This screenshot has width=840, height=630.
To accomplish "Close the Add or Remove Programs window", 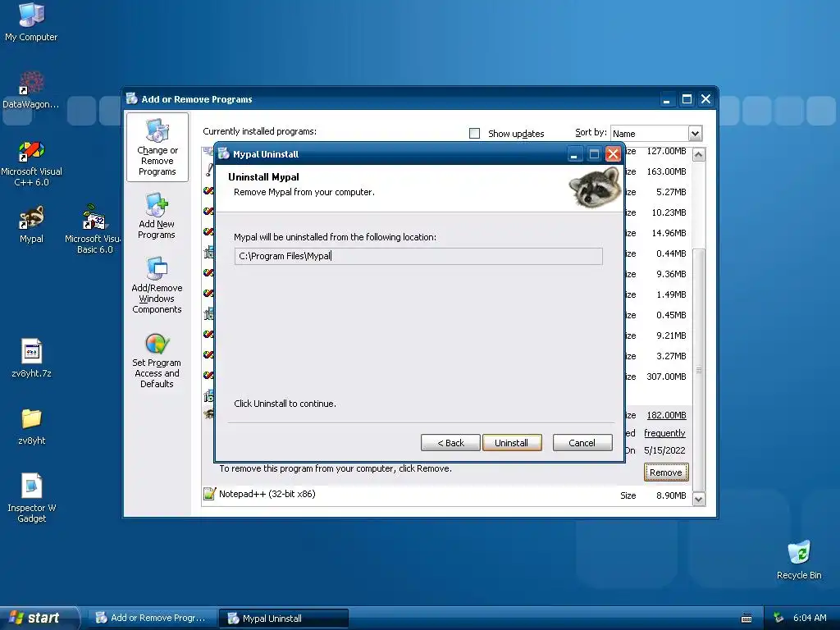I will (x=706, y=99).
